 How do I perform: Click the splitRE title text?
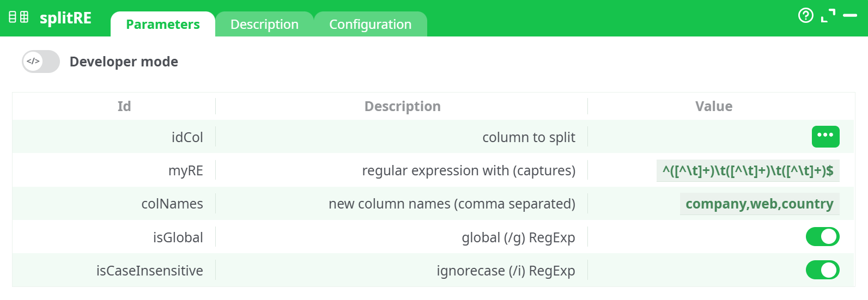click(x=65, y=18)
